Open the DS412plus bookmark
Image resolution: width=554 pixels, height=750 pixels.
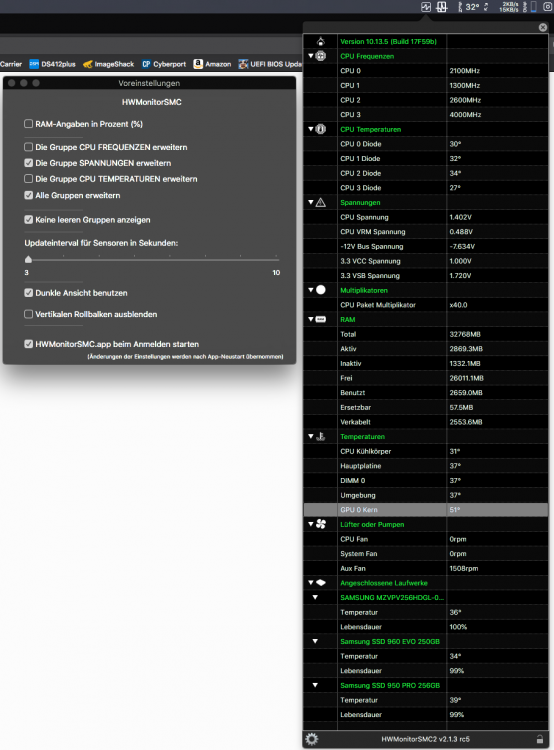coord(52,64)
